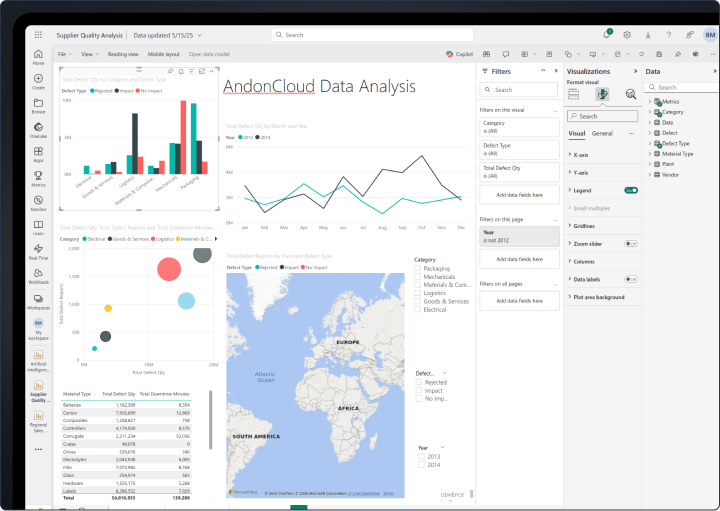
Task: Open Workspaces in the sidebar
Action: pos(38,302)
